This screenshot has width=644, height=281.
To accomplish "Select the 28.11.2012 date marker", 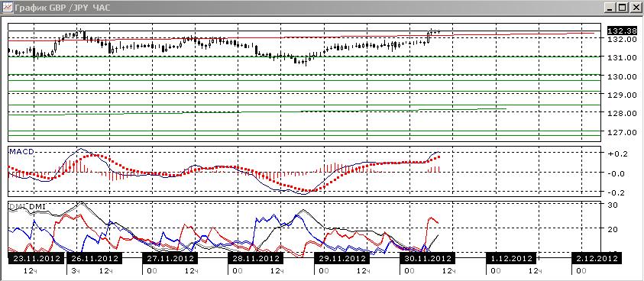I will 255,259.
